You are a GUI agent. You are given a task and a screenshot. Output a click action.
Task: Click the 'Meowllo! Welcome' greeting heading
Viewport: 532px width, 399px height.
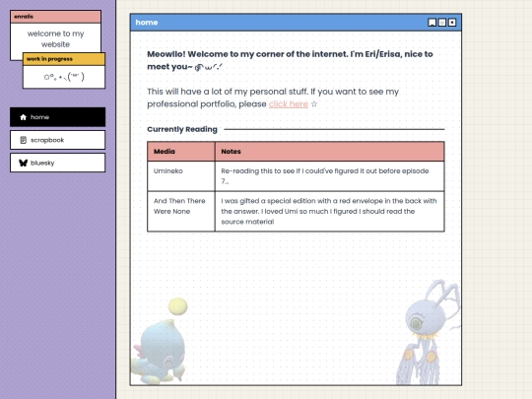tap(290, 60)
